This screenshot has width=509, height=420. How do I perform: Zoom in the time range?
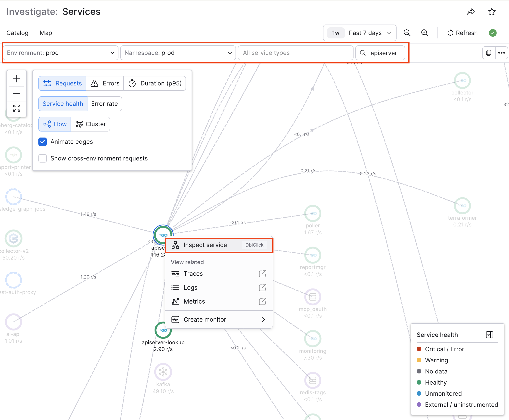click(425, 33)
